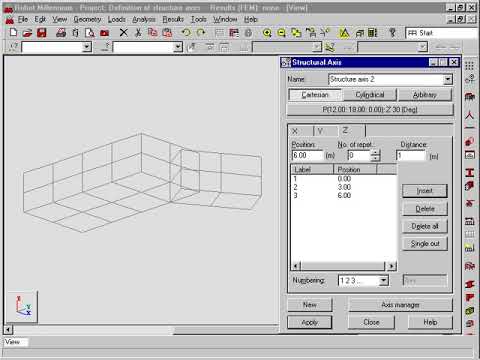Open the File menu

click(x=23, y=19)
